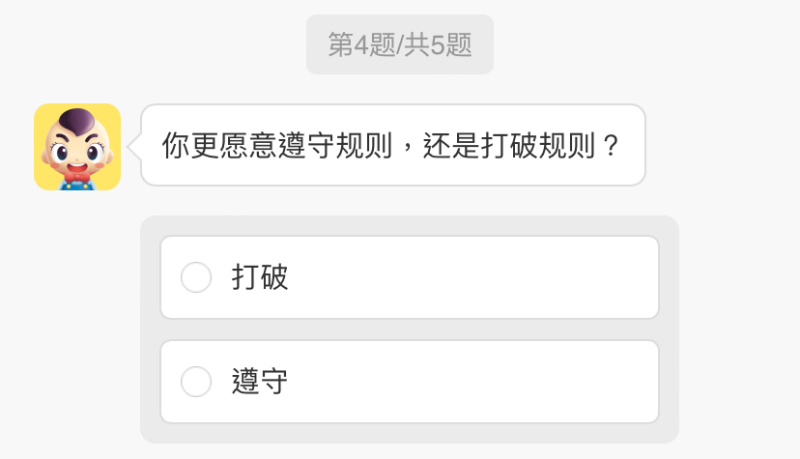Viewport: 800px width, 459px height.
Task: Select the 打破 radio button
Action: [x=196, y=278]
